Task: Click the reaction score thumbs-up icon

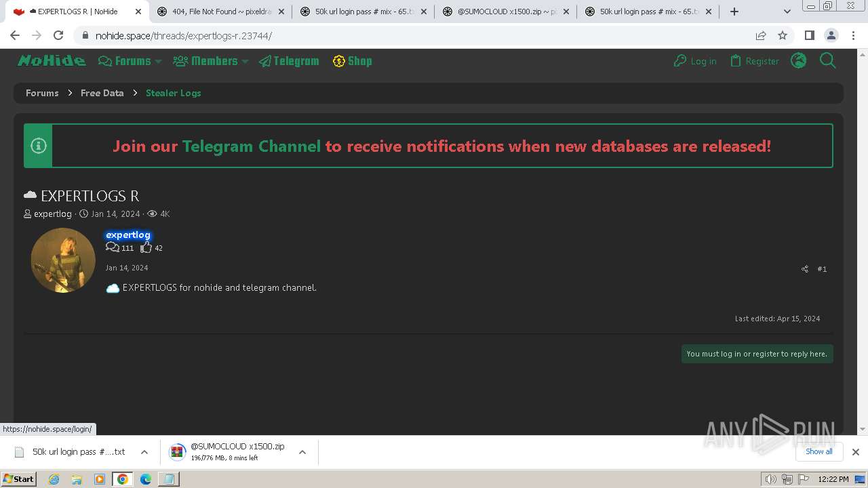Action: click(x=146, y=247)
